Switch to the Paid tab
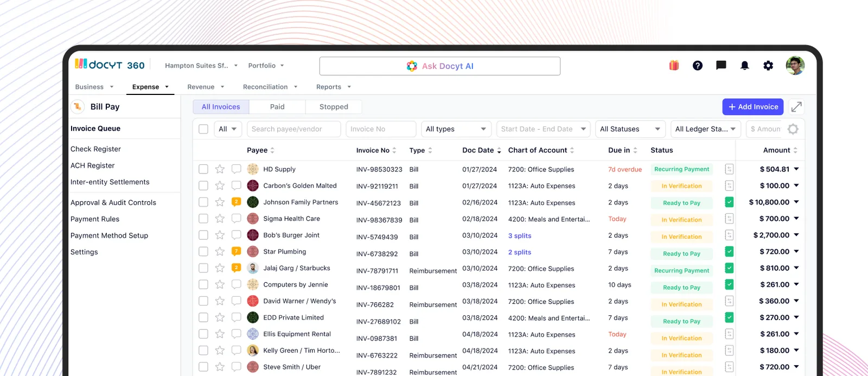Image resolution: width=868 pixels, height=376 pixels. pyautogui.click(x=277, y=107)
